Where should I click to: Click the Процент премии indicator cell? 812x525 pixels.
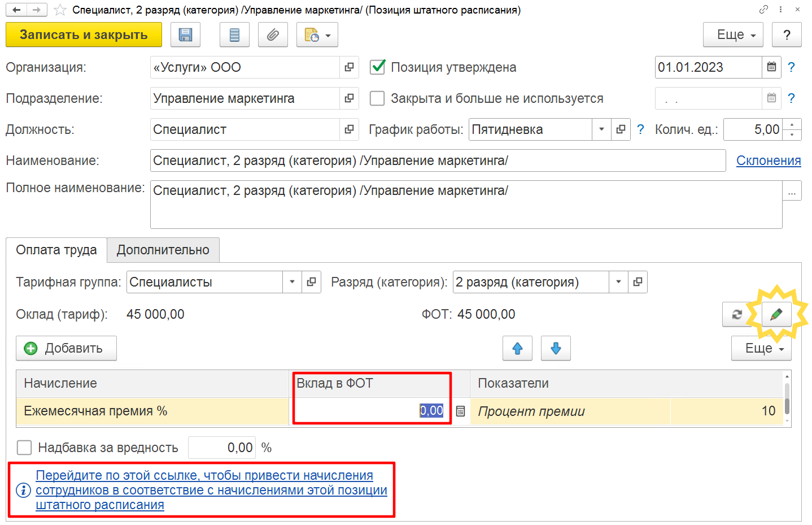570,411
